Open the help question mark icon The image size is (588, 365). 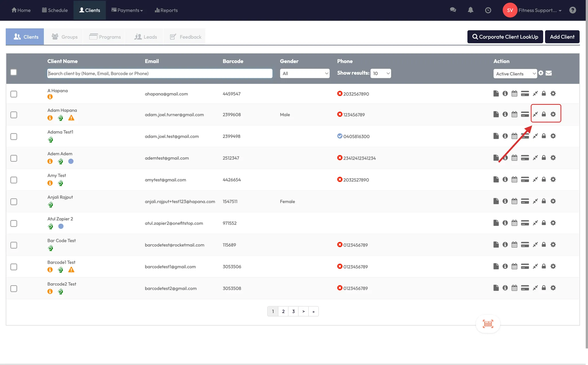[572, 10]
